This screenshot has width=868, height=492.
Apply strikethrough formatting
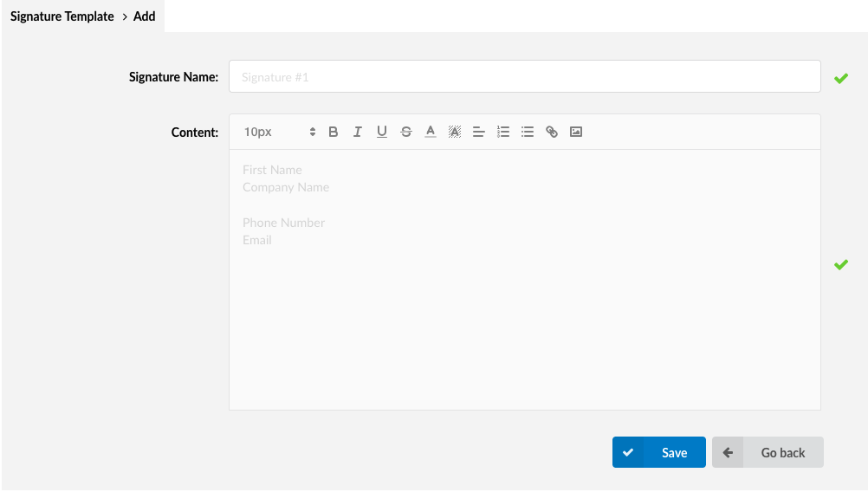pyautogui.click(x=406, y=132)
